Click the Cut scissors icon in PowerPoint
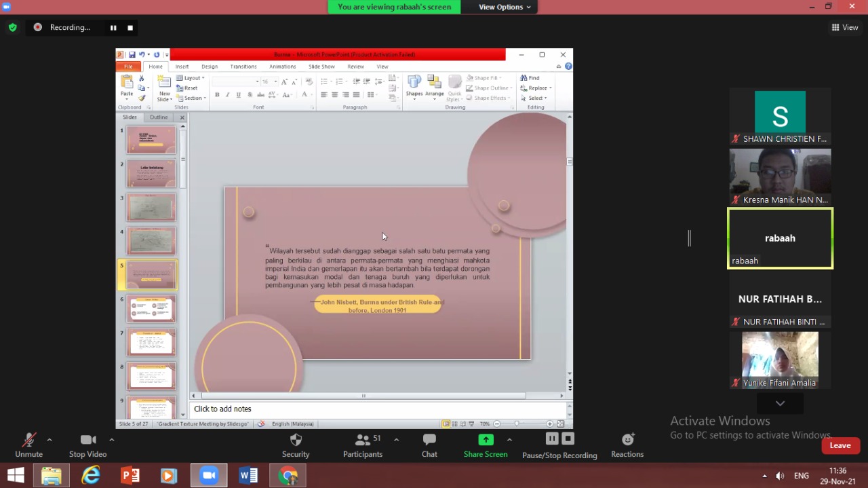 pyautogui.click(x=141, y=79)
